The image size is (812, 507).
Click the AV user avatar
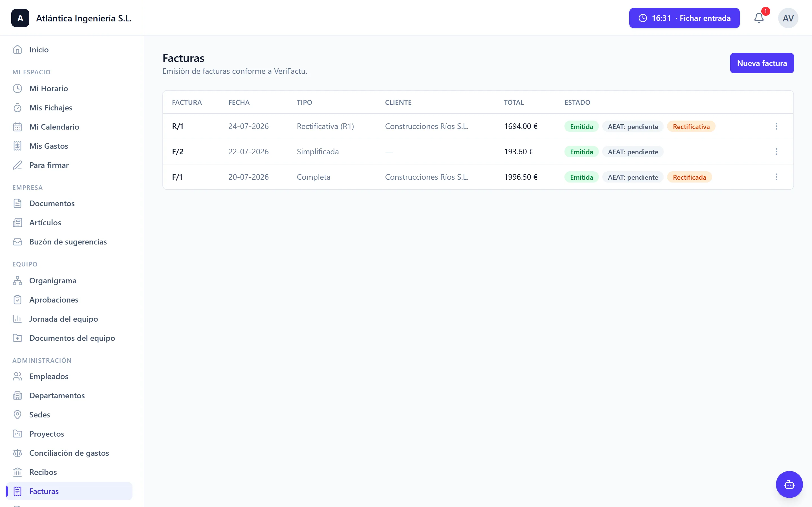point(788,18)
